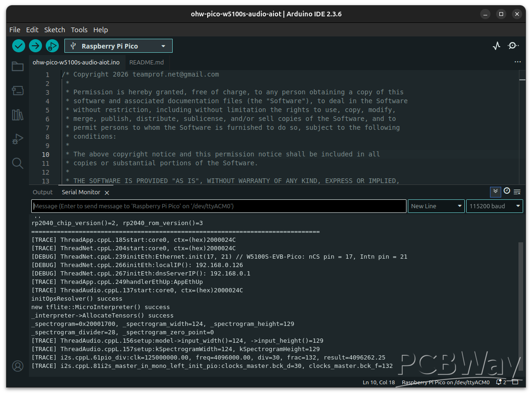Viewport: 532px width, 395px height.
Task: Toggle the bottom panel icon in status bar
Action: pyautogui.click(x=515, y=382)
